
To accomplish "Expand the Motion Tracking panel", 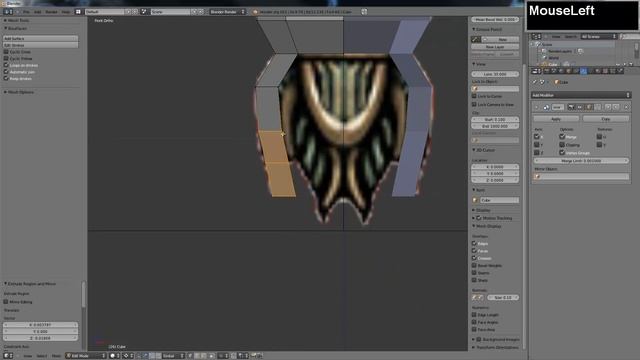I will click(473, 218).
